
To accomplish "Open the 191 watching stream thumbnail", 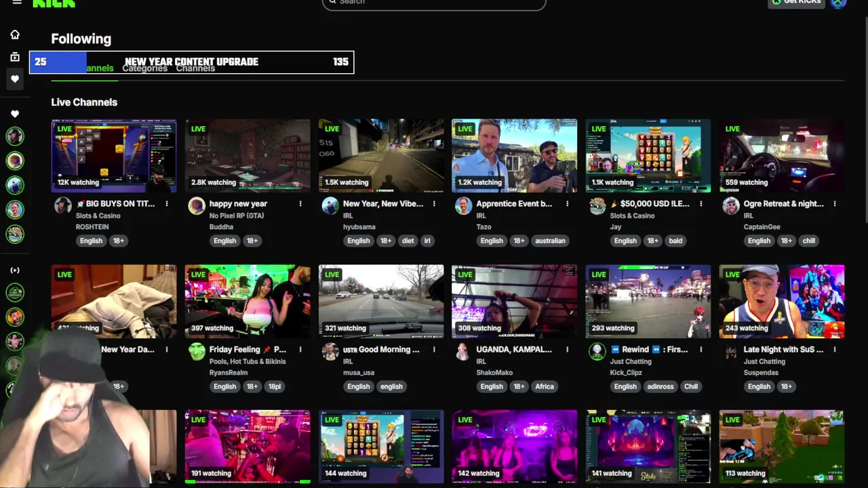I will pos(248,447).
